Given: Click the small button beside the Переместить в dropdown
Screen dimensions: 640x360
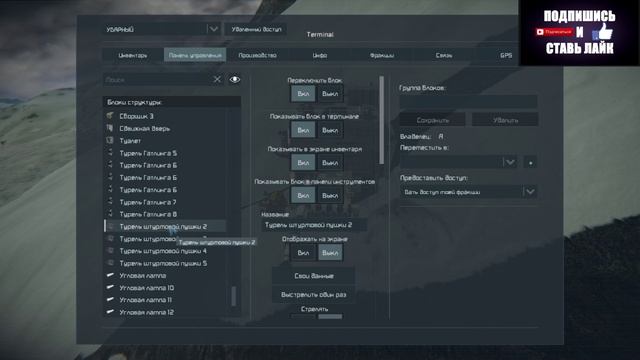Looking at the screenshot, I should click(x=530, y=162).
